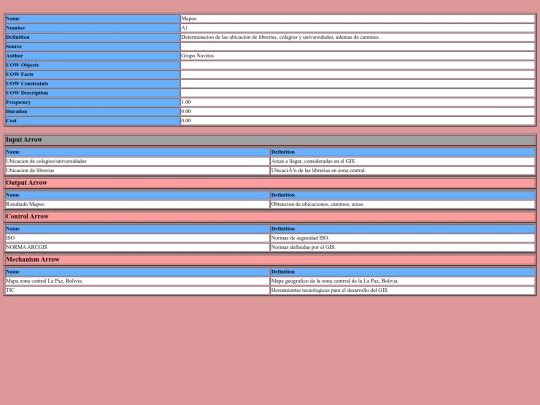Click the 'Source' row label
The image size is (540, 405).
[92, 46]
